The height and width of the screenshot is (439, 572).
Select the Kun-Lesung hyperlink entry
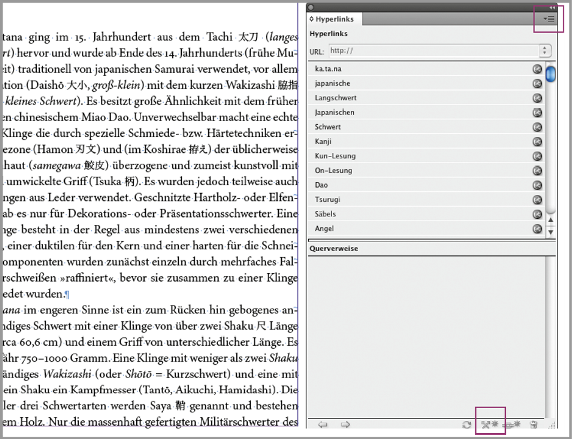click(426, 156)
